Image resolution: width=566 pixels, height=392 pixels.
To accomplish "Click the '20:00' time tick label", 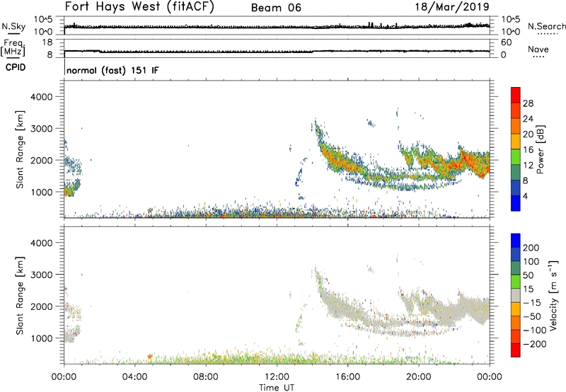I will point(418,377).
